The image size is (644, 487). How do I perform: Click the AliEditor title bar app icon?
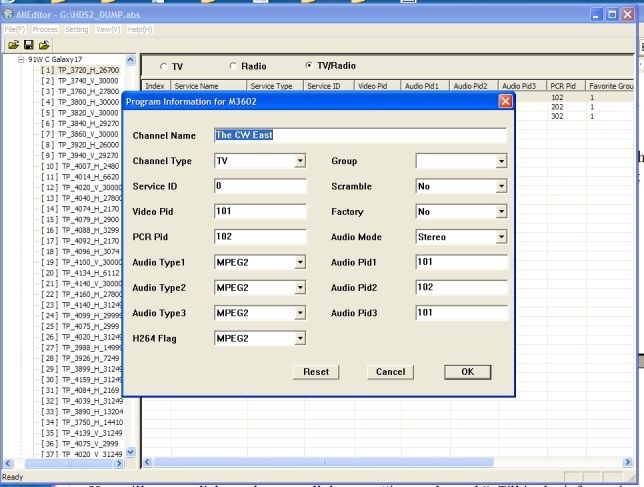pos(8,14)
